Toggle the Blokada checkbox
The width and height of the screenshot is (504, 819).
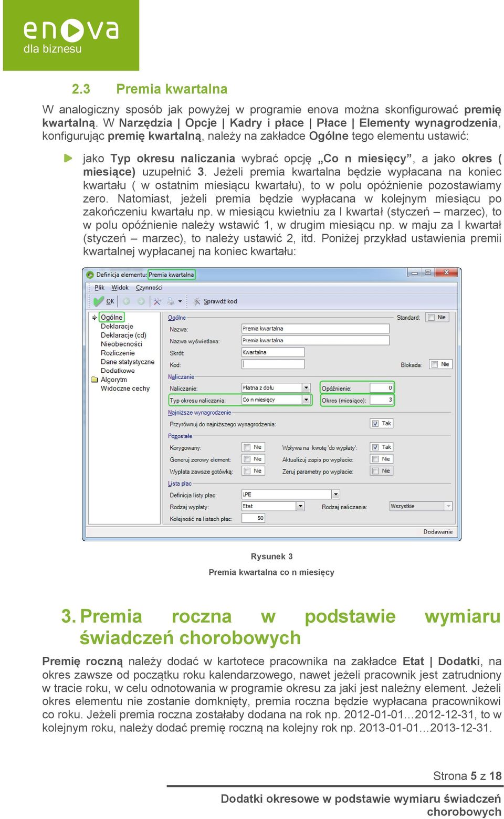[434, 364]
